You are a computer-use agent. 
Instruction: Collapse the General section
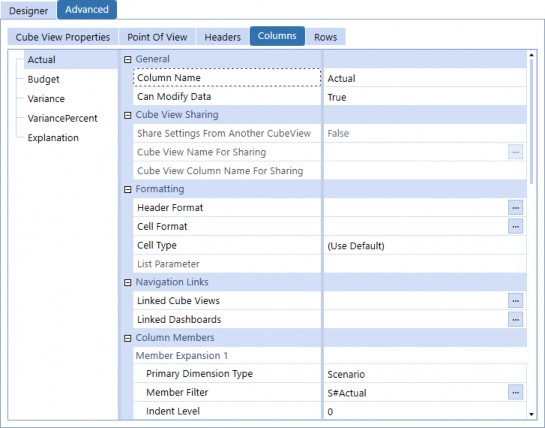pyautogui.click(x=128, y=59)
